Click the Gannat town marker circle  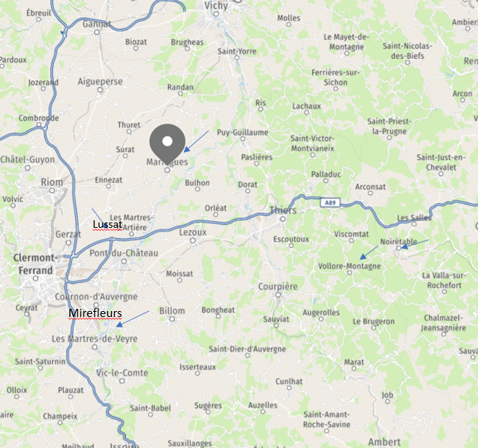[x=97, y=32]
